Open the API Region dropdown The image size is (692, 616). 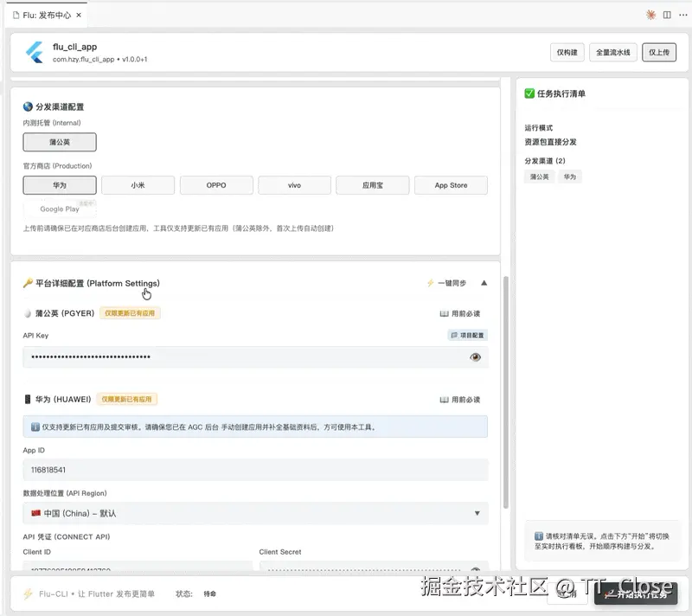tap(255, 513)
